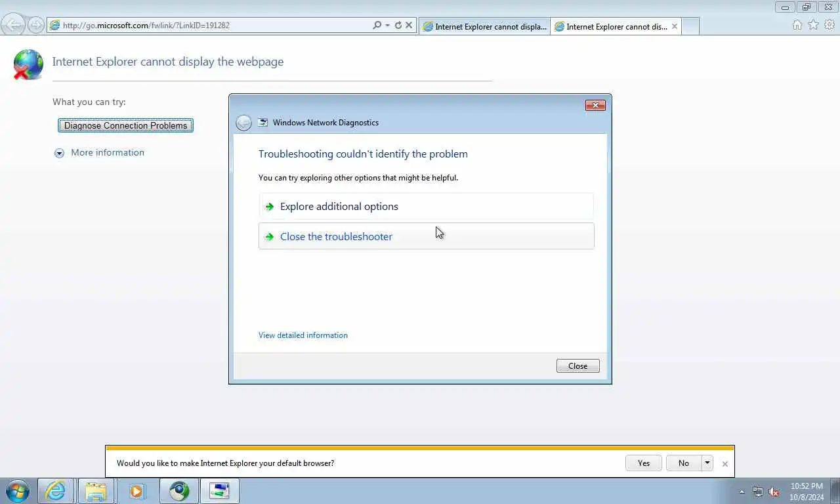Open a new blank tab
840x504 pixels.
point(690,26)
